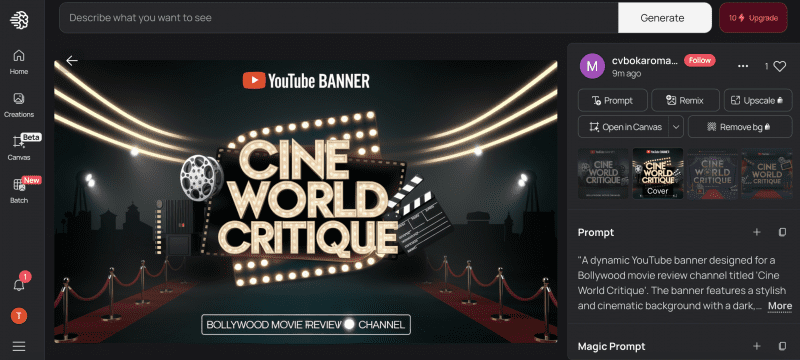The width and height of the screenshot is (800, 360).
Task: Click the Upgrade button
Action: 753,18
